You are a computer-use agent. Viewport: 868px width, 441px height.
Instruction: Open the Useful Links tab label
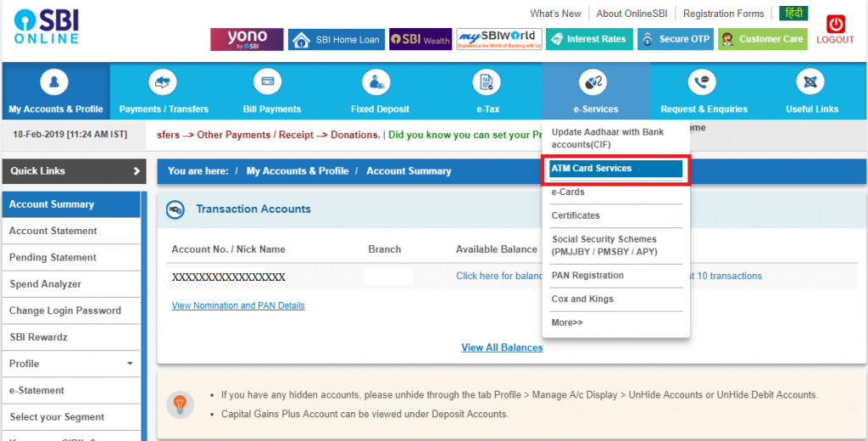(x=812, y=109)
